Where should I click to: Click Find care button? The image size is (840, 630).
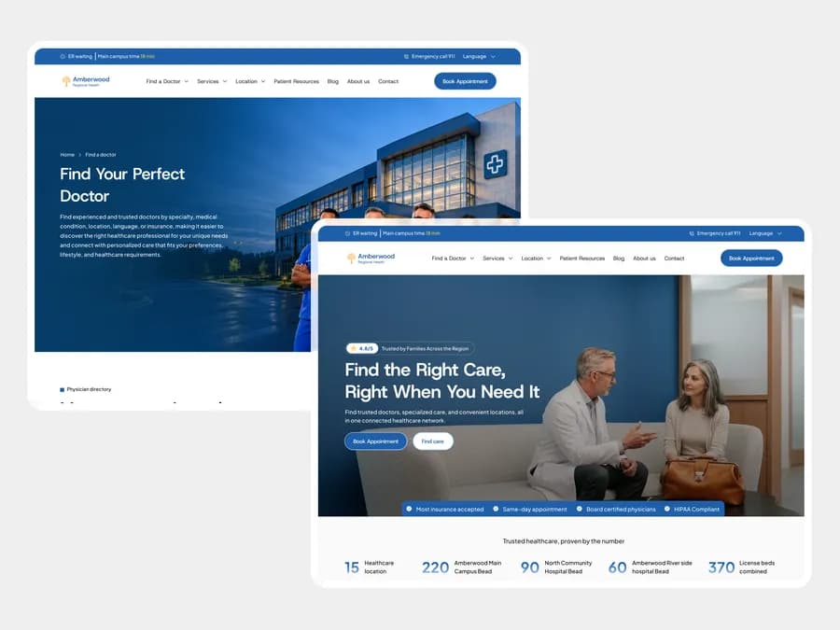(433, 441)
